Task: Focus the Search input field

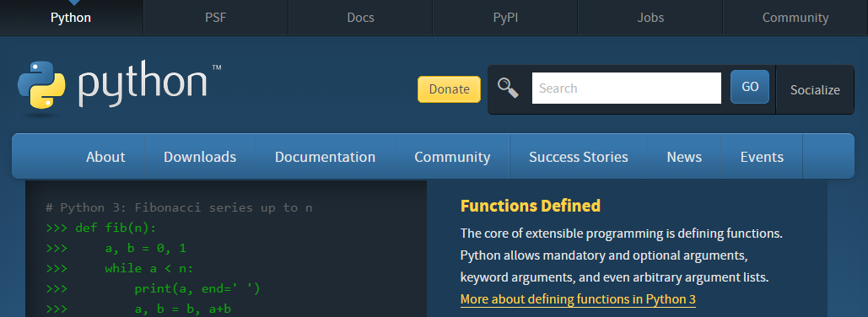Action: (627, 88)
